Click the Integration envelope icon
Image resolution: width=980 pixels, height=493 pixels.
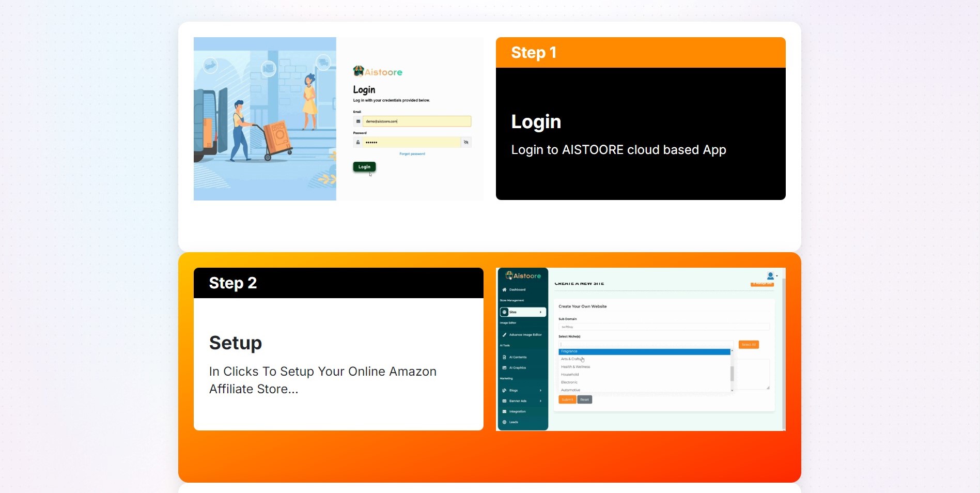(504, 412)
